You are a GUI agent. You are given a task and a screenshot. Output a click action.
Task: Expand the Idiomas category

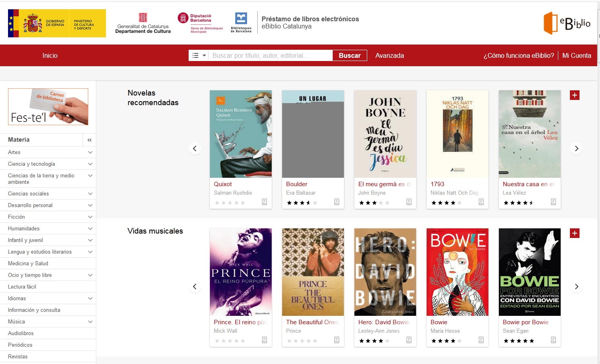(x=90, y=299)
